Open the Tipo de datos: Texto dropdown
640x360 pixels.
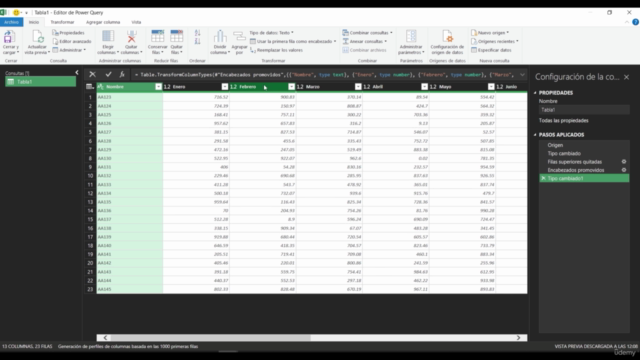pyautogui.click(x=271, y=33)
